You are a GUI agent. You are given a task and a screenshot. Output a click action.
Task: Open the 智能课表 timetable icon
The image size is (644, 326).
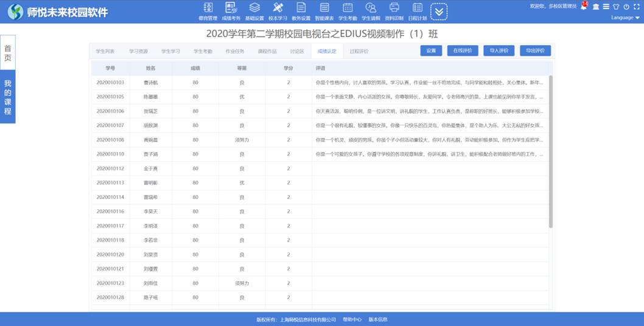pos(324,8)
